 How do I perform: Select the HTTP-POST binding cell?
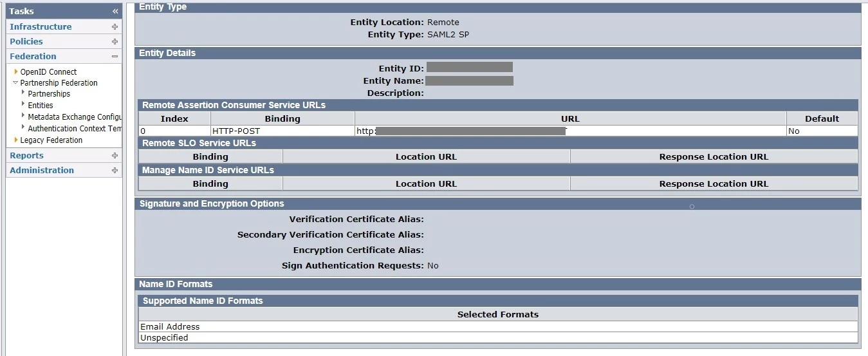pos(282,131)
